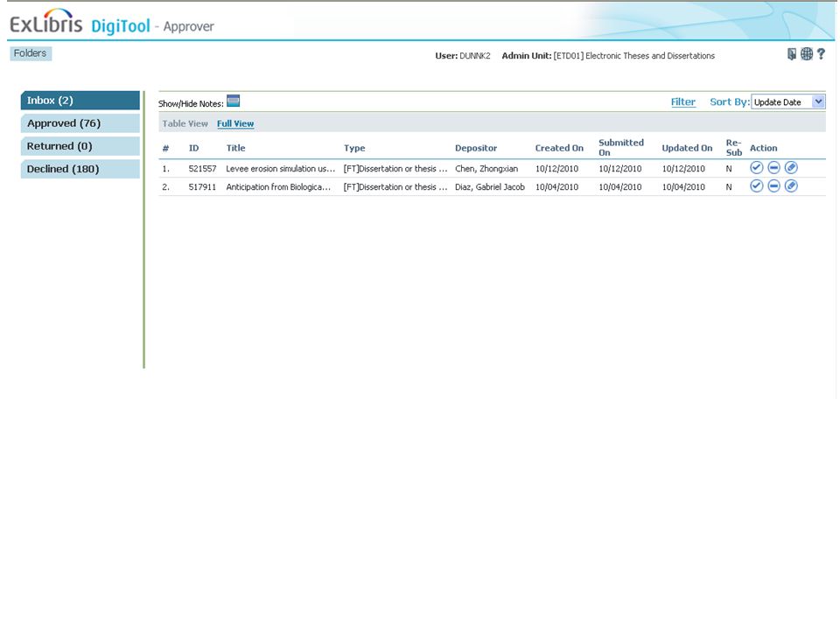840x630 pixels.
Task: Decline the Anticipation from Biologica submission
Action: click(x=773, y=185)
